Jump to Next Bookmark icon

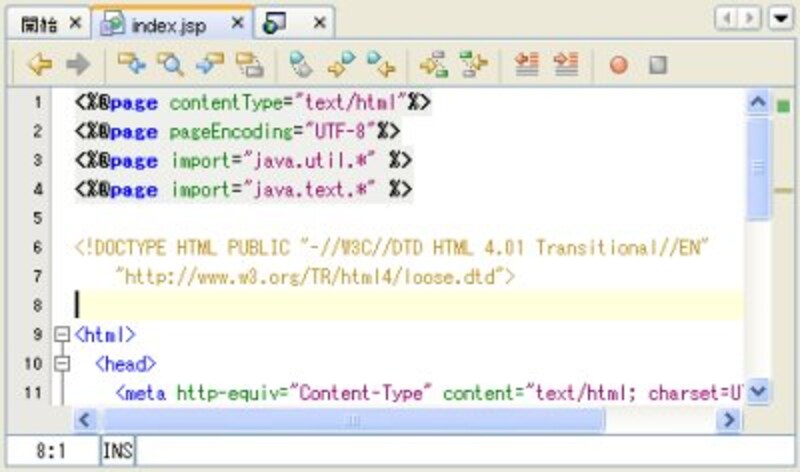click(342, 65)
